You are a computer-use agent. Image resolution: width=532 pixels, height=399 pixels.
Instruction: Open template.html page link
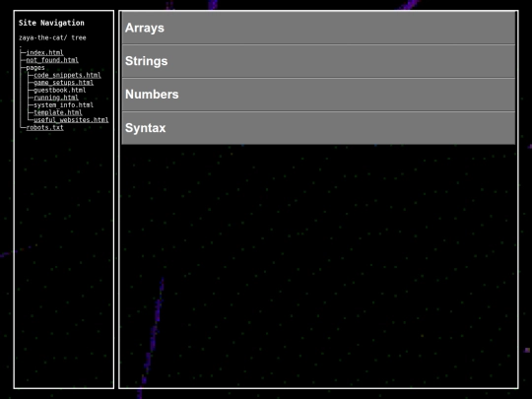pyautogui.click(x=58, y=112)
